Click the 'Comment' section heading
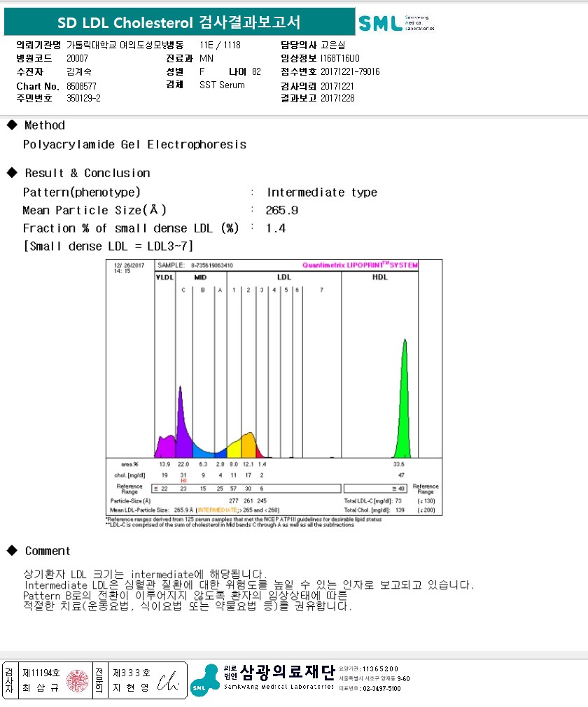The image size is (588, 707). click(x=48, y=551)
